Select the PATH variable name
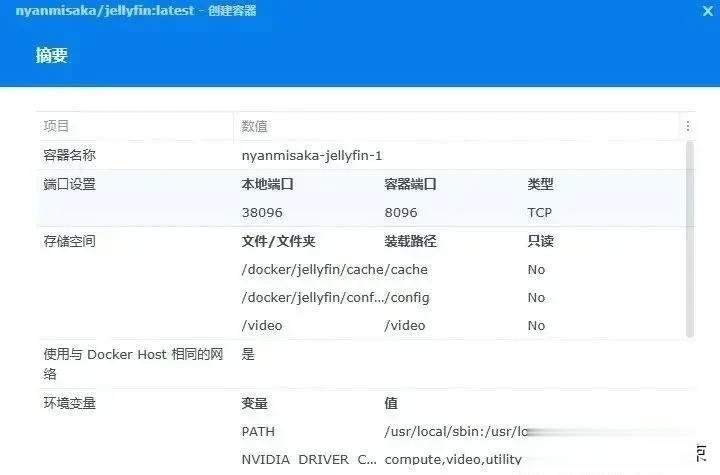 point(258,432)
